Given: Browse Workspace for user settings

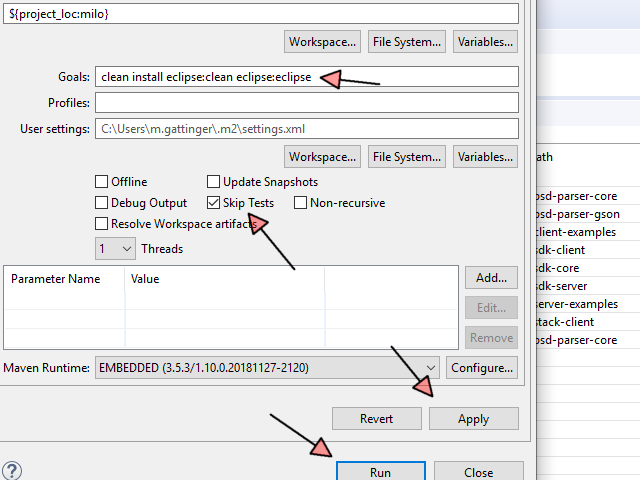Looking at the screenshot, I should [322, 157].
